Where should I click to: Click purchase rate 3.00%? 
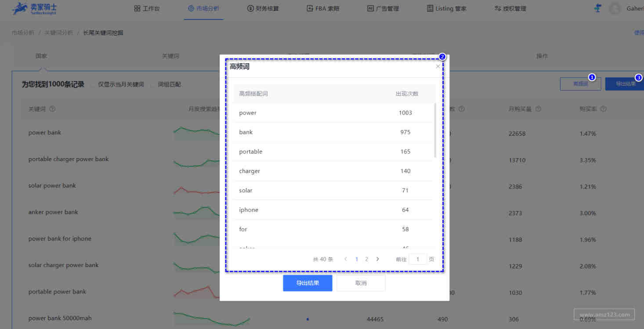588,213
